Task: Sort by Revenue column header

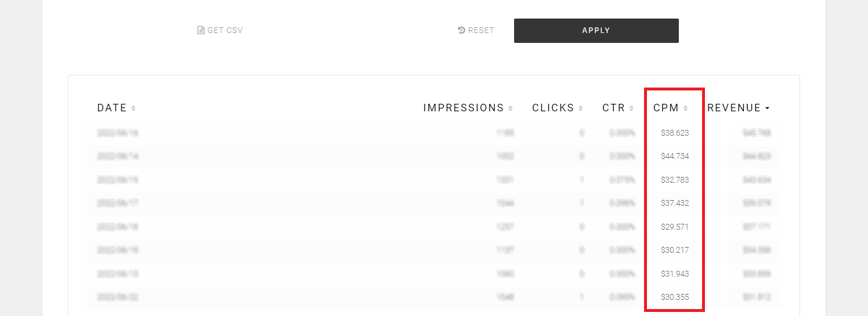Action: point(734,108)
